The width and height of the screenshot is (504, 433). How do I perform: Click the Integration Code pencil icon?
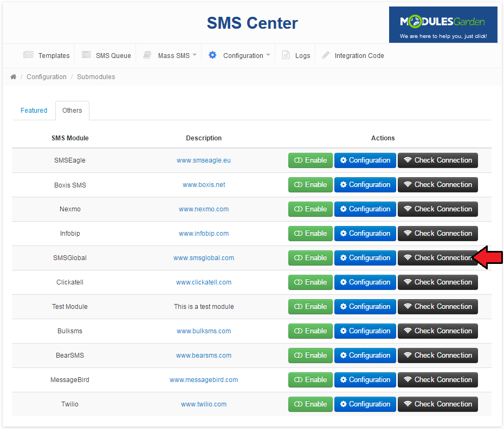coord(326,55)
